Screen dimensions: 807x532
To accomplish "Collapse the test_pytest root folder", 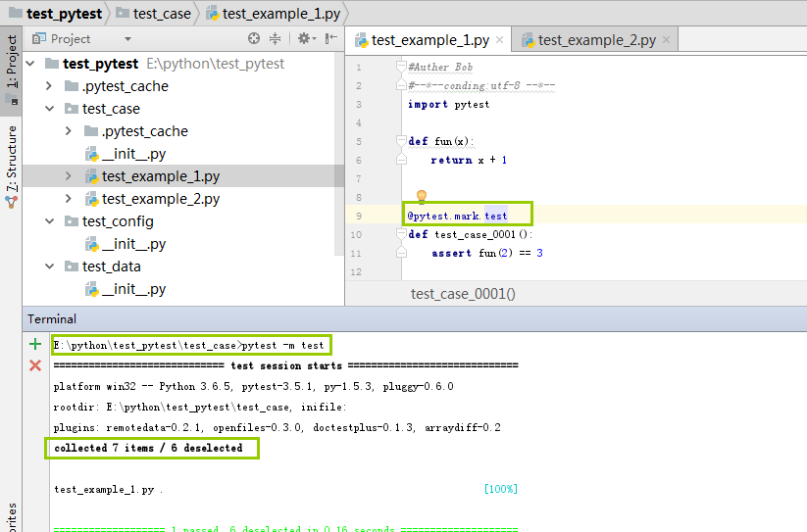I will click(x=30, y=64).
